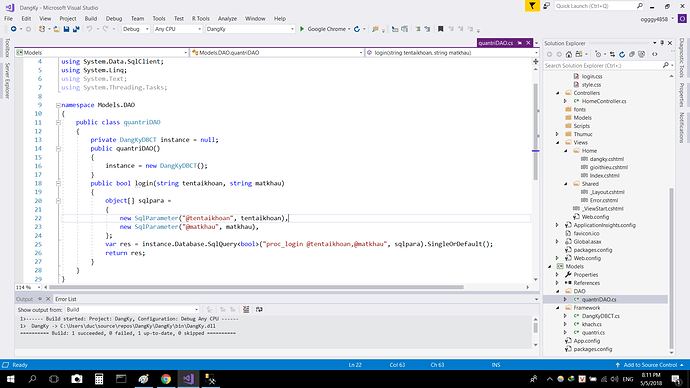Click Show All Files icon in Solution Explorer
The width and height of the screenshot is (690, 388).
pos(642,55)
